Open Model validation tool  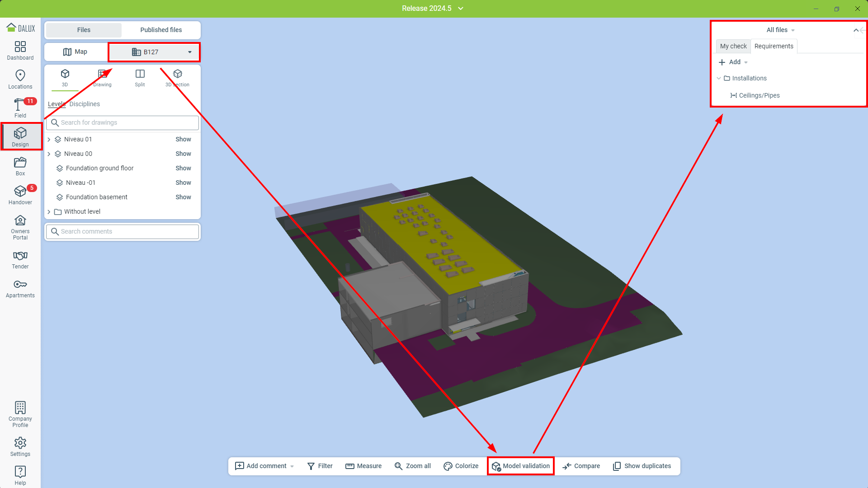tap(521, 466)
